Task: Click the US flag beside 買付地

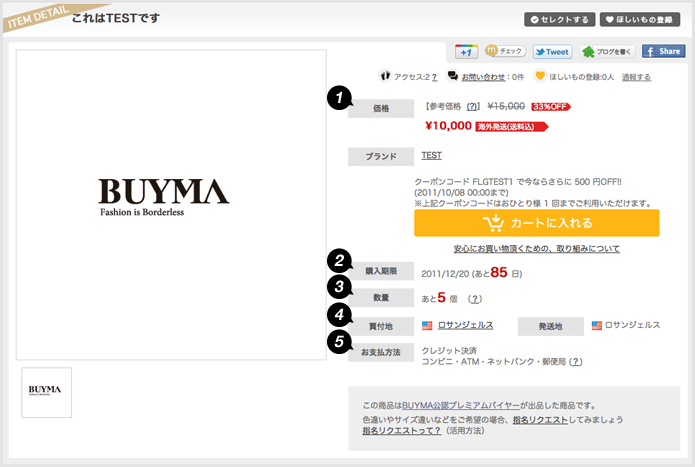Action: point(427,326)
